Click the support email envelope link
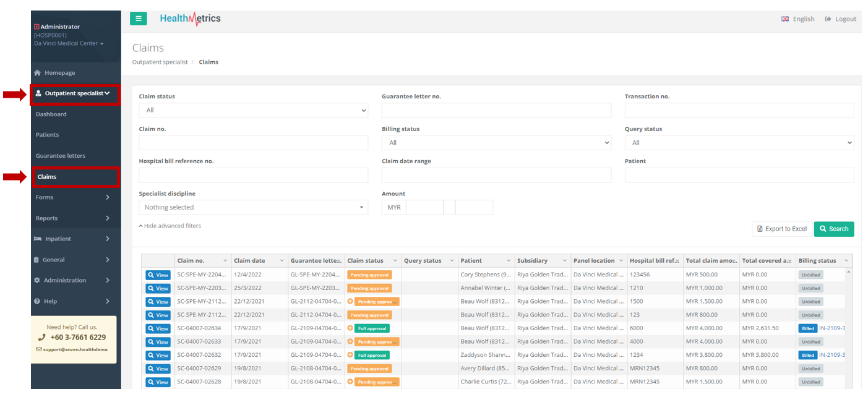Screen dimensions: 868x410 coord(72,349)
